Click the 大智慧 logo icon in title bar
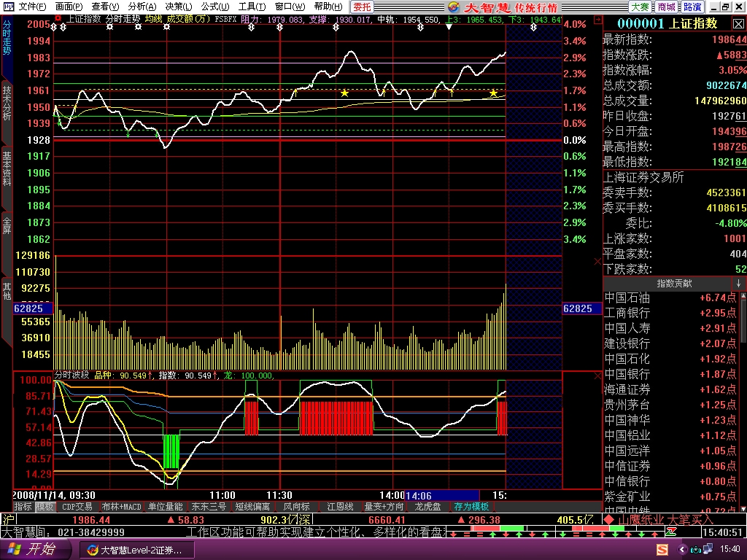Screen dimensions: 747x560 [x=454, y=7]
